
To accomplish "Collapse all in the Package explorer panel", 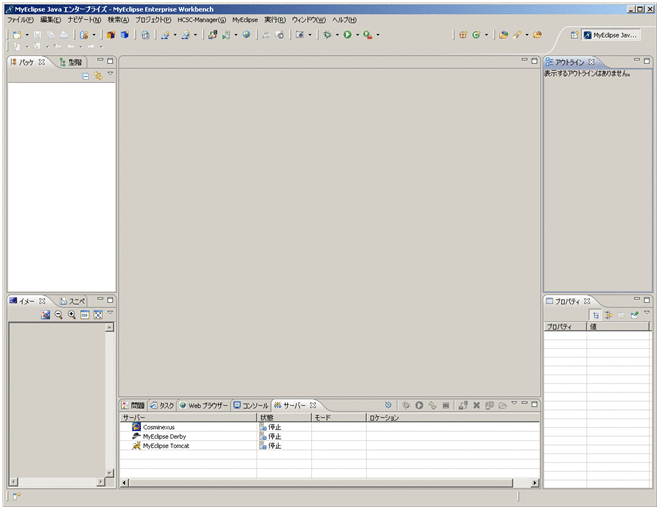I will tap(86, 76).
